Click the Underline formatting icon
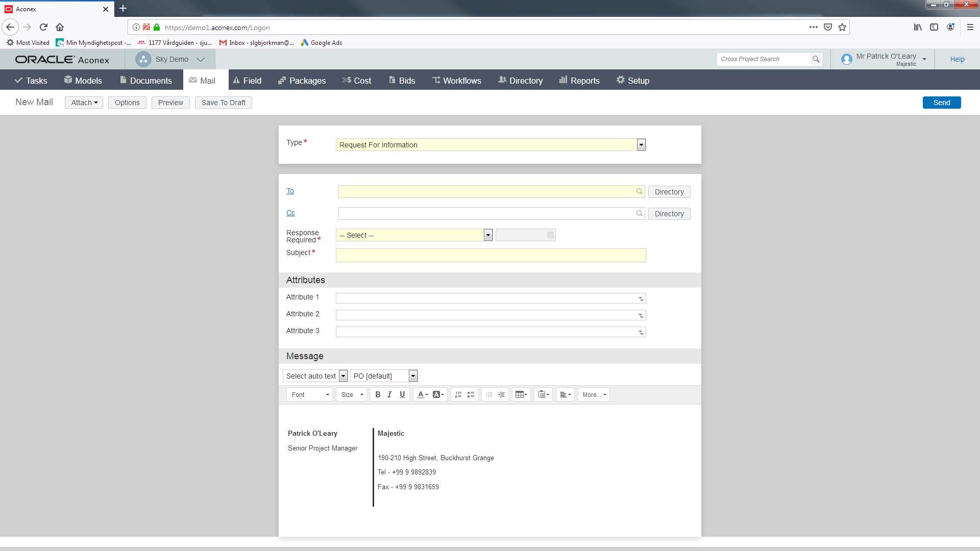Viewport: 980px width, 551px height. (x=402, y=394)
